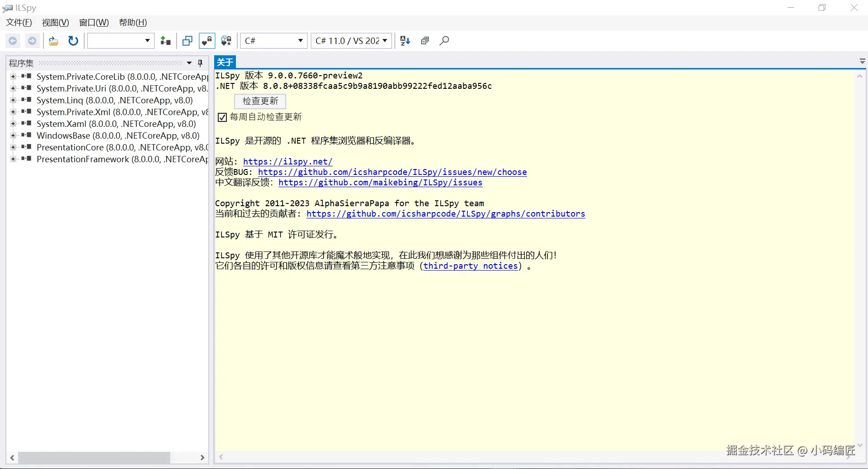This screenshot has width=868, height=469.
Task: Open the 窗口(W) menu
Action: 94,23
